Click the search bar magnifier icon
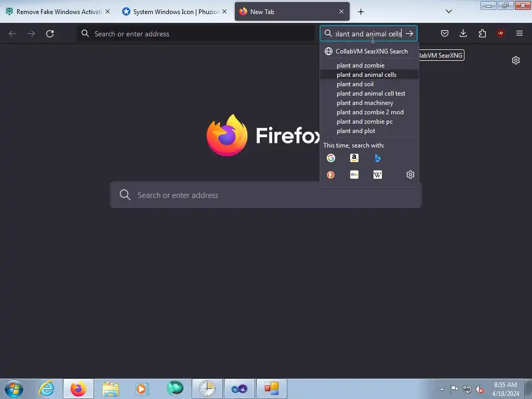 click(328, 33)
